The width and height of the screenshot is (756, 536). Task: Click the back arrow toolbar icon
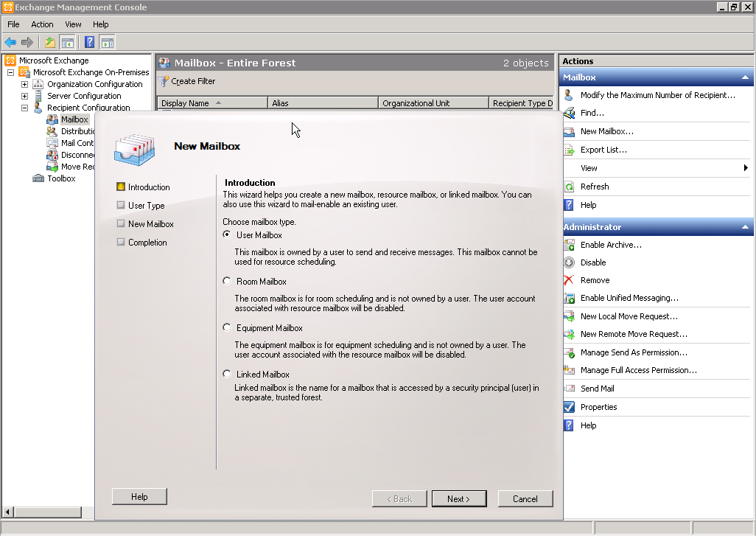pos(10,42)
